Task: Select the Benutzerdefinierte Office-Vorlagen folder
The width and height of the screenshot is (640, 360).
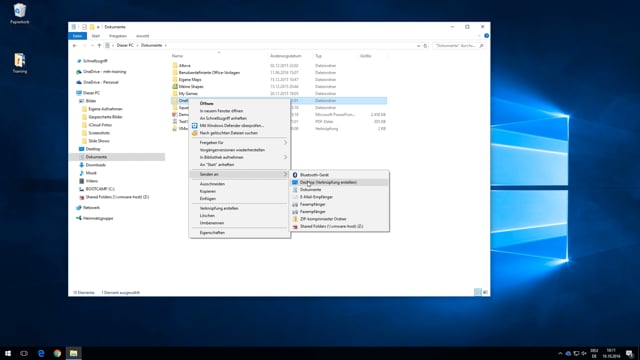Action: coord(279,73)
